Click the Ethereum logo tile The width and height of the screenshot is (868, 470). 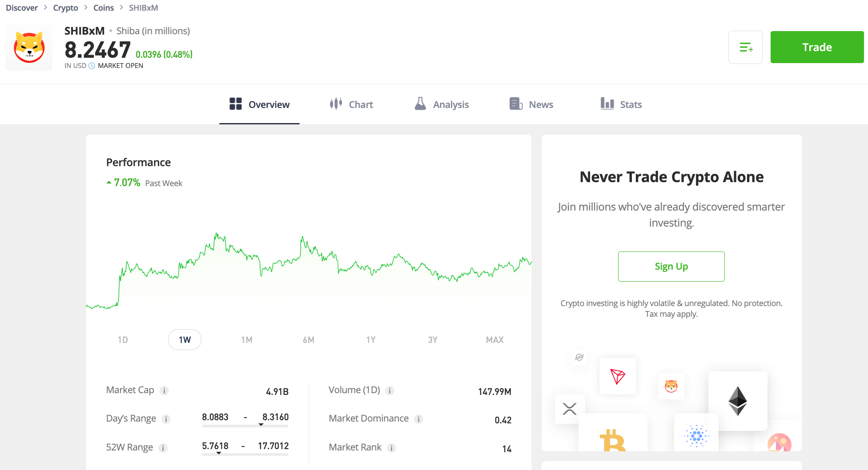click(738, 401)
